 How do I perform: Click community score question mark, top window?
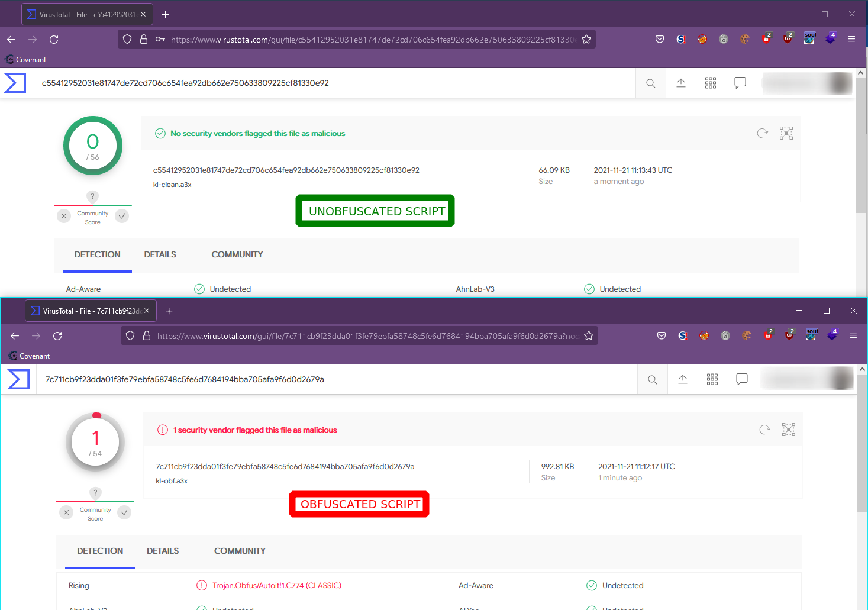[92, 196]
